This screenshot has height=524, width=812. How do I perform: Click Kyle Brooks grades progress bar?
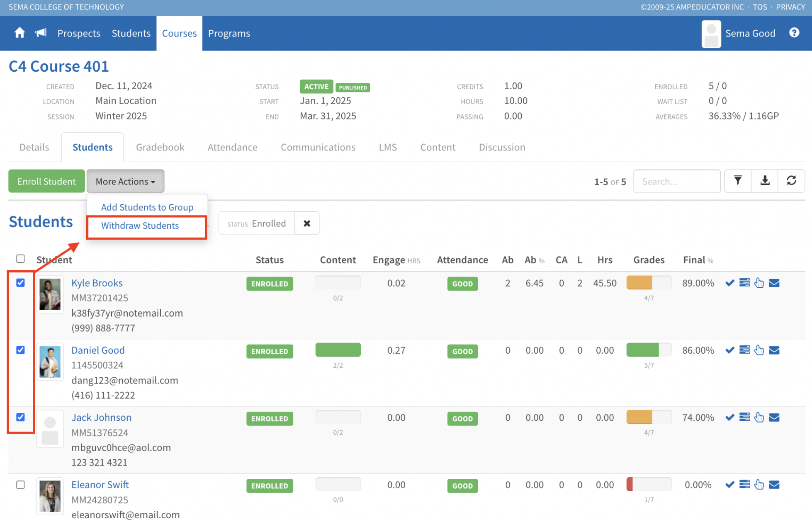(648, 283)
